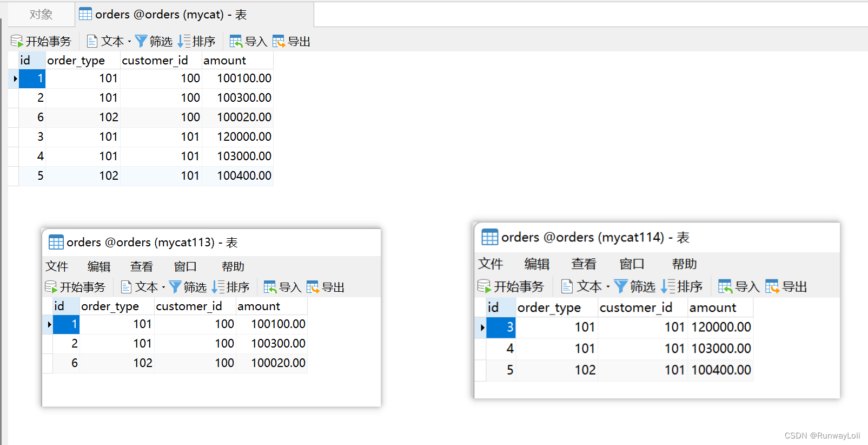Click id column header in main mycat table
The height and width of the screenshot is (445, 868).
pos(32,60)
